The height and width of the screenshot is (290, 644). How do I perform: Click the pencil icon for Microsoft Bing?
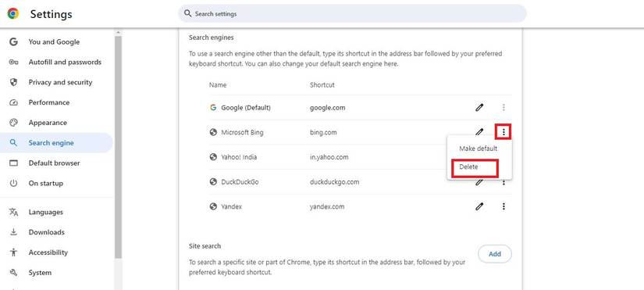pyautogui.click(x=479, y=131)
